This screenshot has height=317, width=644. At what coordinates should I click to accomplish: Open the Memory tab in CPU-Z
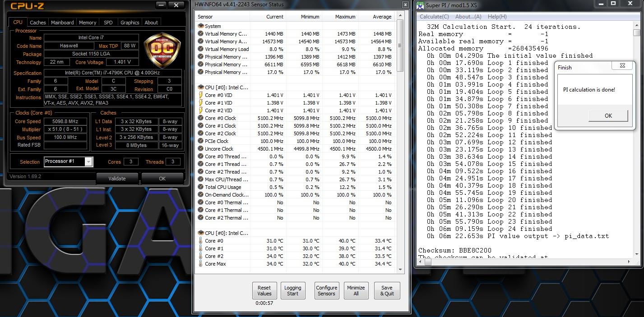(x=88, y=22)
